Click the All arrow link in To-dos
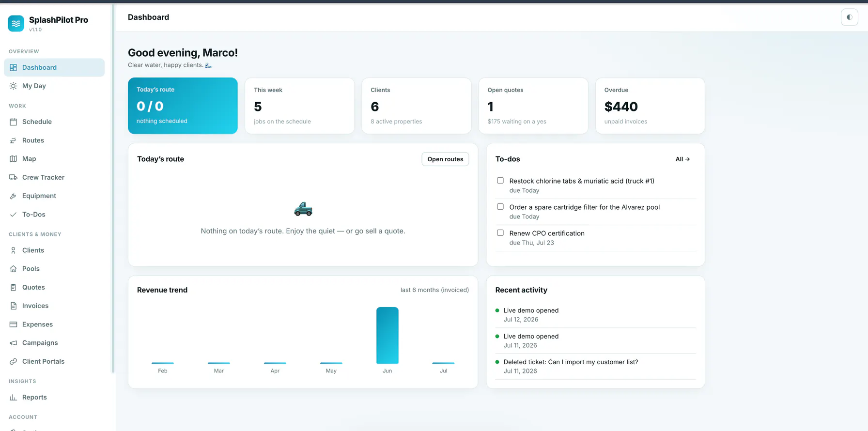Viewport: 868px width, 431px height. click(x=682, y=159)
